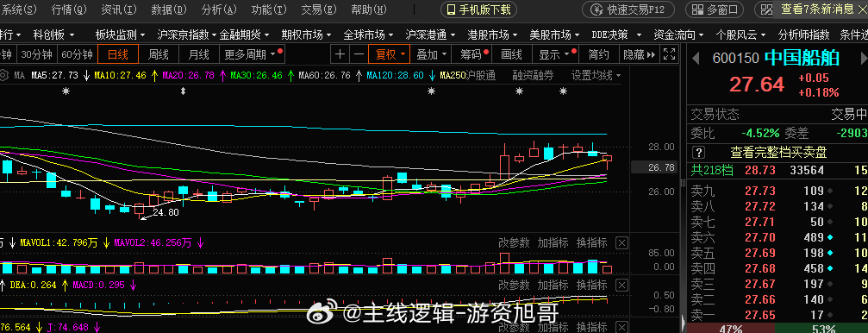Open 资讯(I) menu
The height and width of the screenshot is (333, 868).
[119, 9]
